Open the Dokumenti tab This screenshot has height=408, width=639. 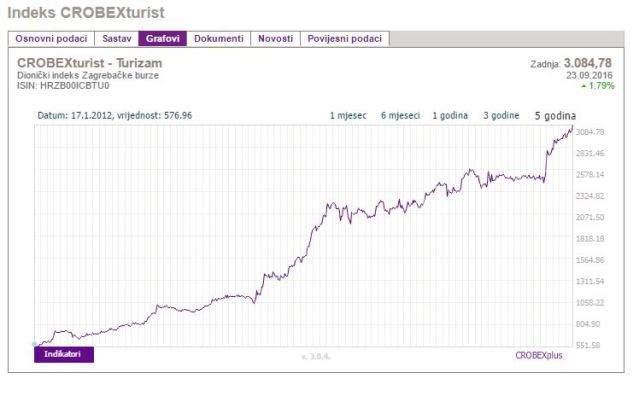(x=219, y=39)
